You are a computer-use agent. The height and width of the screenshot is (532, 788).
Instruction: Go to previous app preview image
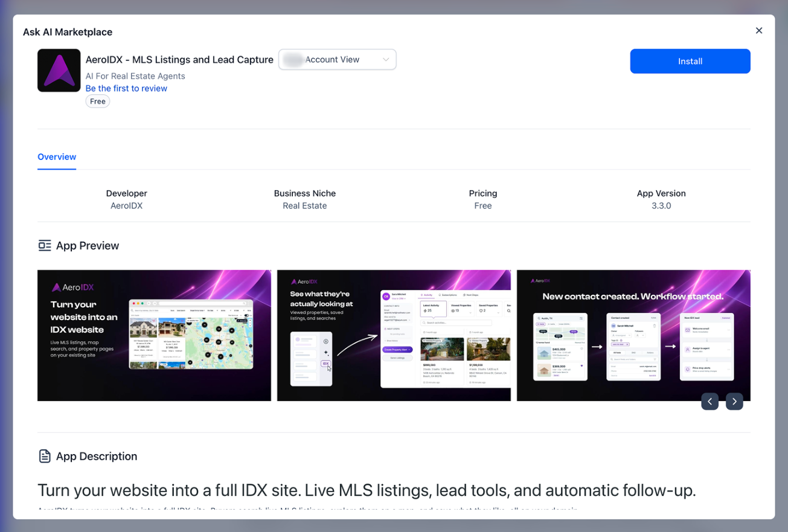[x=710, y=402]
